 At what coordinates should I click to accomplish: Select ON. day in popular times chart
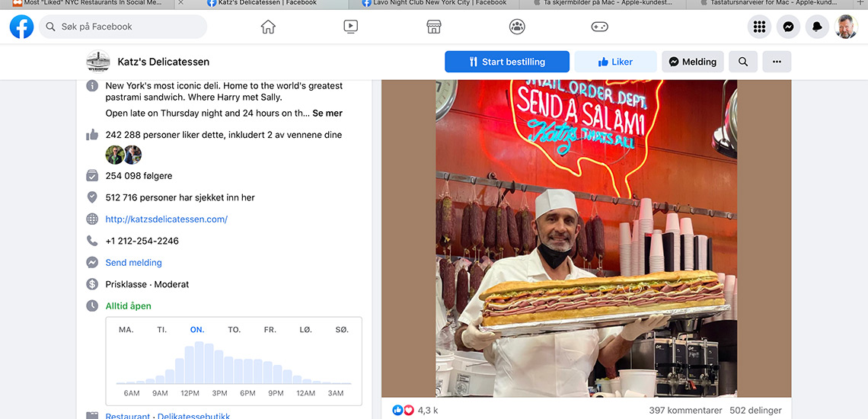197,330
